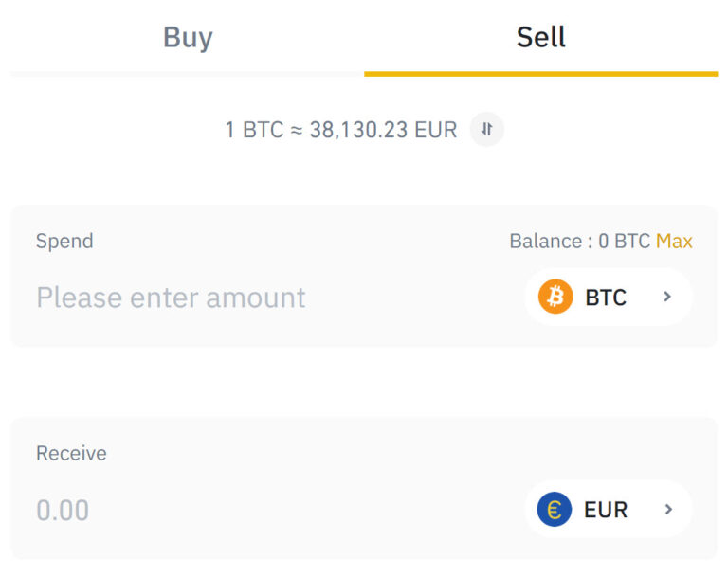Image resolution: width=728 pixels, height=577 pixels.
Task: Switch to the Buy tab
Action: pos(188,37)
